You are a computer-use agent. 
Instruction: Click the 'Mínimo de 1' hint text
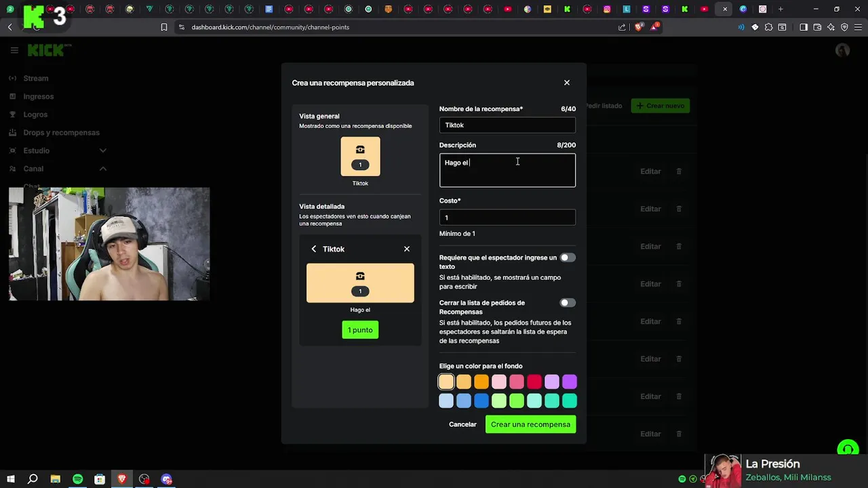coord(457,234)
